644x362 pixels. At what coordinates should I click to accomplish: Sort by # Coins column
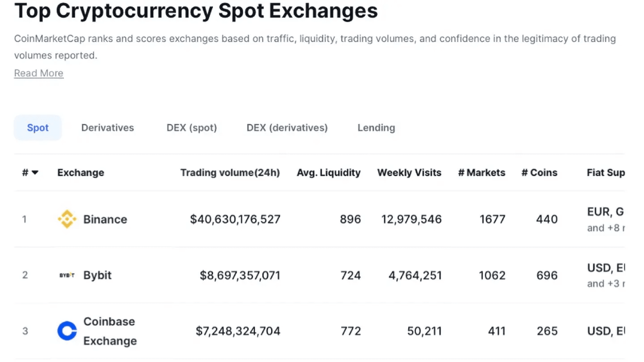click(539, 173)
